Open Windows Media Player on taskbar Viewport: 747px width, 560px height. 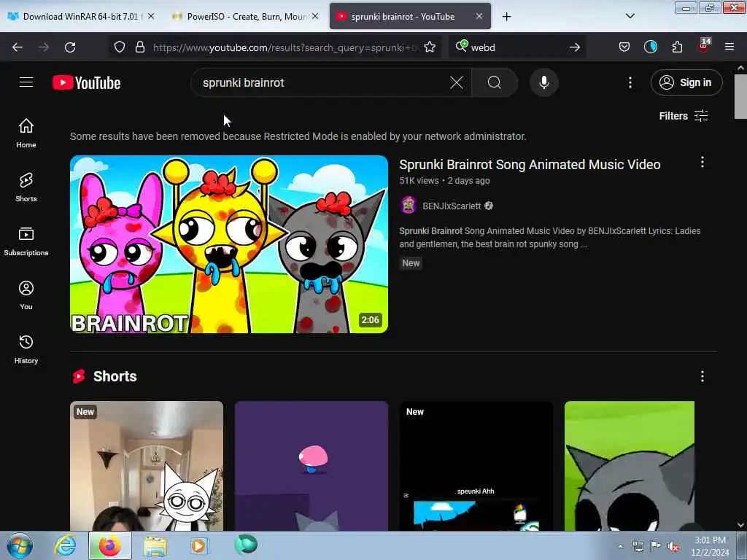[198, 545]
